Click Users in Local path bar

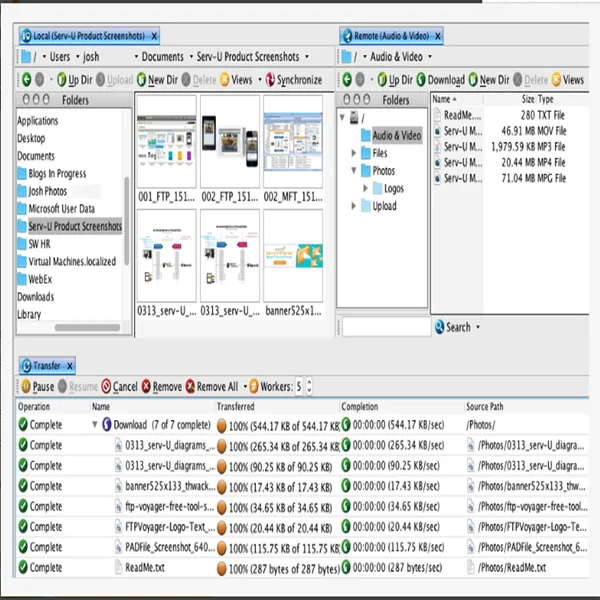point(60,57)
